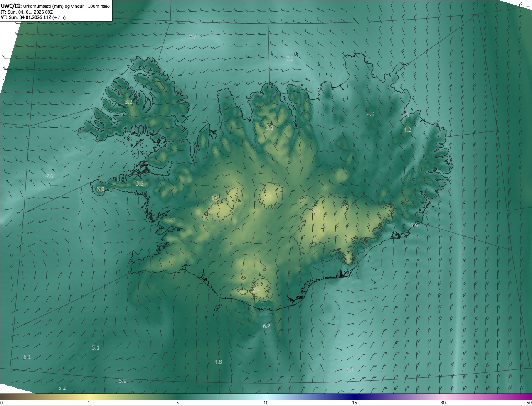Click the 4.6 value label
Viewport: 532px width, 406px height.
click(371, 114)
